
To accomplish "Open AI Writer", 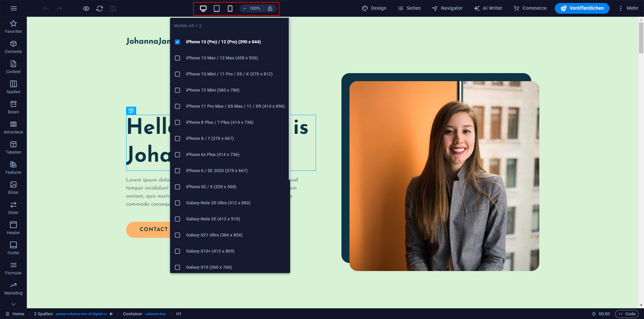I will tap(488, 8).
